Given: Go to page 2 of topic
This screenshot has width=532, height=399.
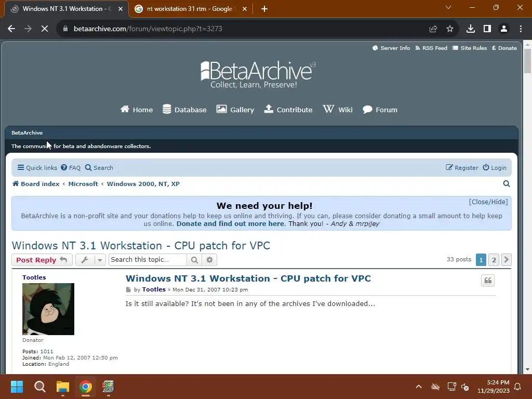Looking at the screenshot, I should coord(494,260).
